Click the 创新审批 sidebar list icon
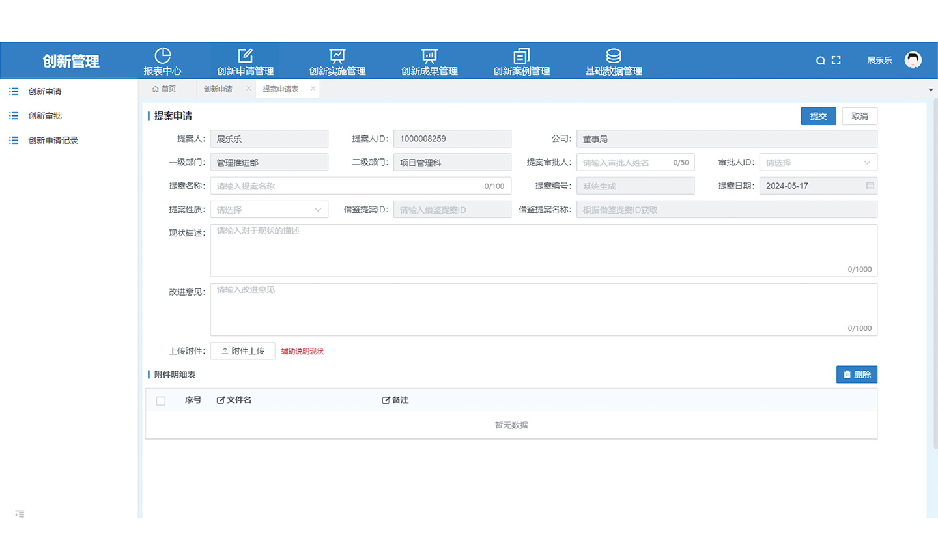The image size is (938, 560). pos(13,116)
